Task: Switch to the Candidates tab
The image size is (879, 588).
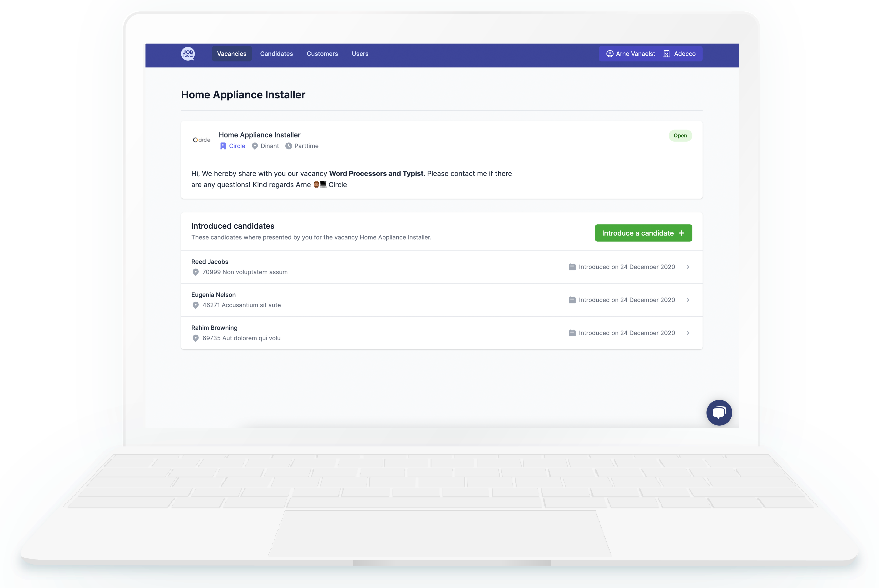Action: click(x=276, y=54)
